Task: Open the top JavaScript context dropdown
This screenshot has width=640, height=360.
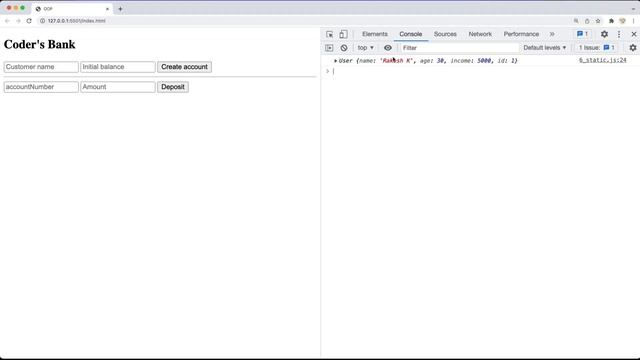Action: (x=365, y=48)
